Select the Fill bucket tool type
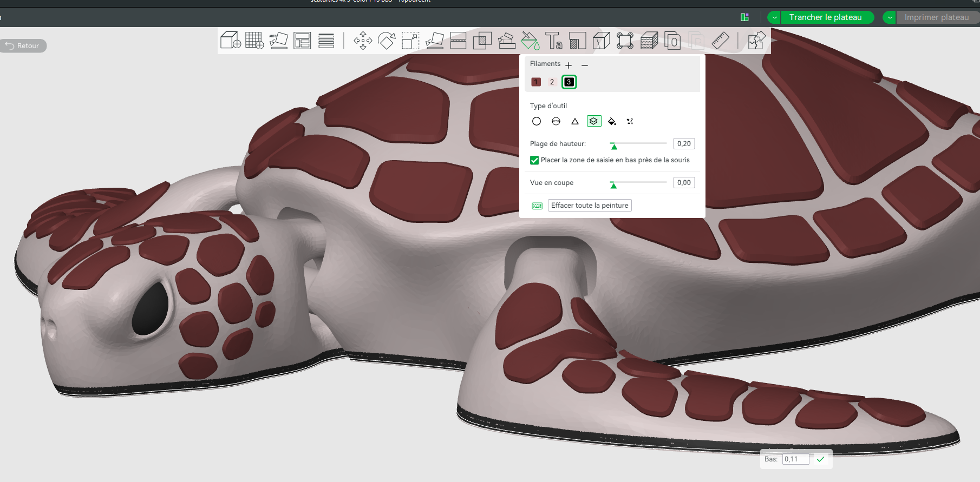The height and width of the screenshot is (482, 980). coord(612,121)
